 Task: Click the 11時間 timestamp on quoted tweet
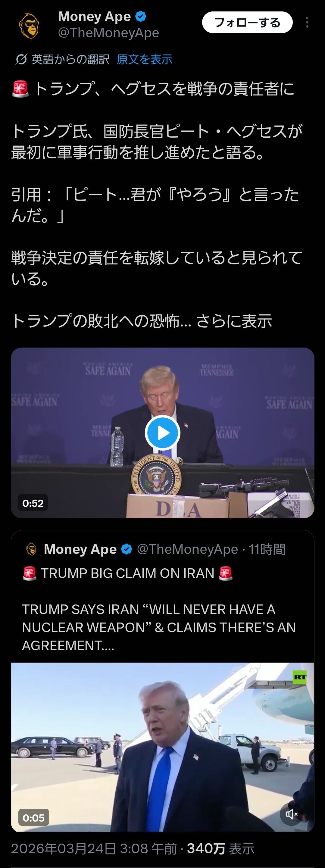(267, 549)
